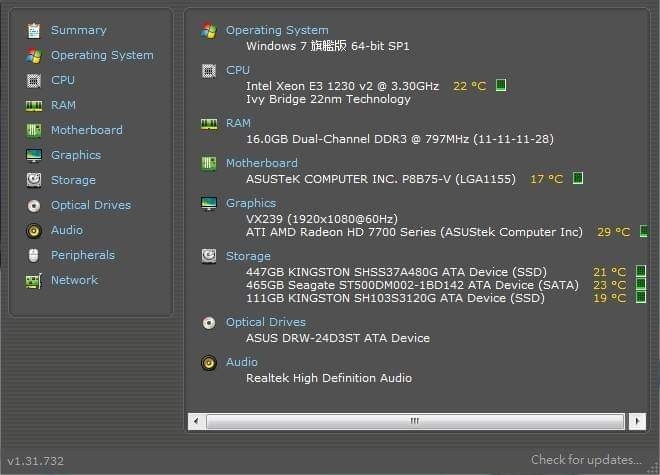The height and width of the screenshot is (475, 660).
Task: Click the Storage heading link in summary
Action: (x=248, y=256)
